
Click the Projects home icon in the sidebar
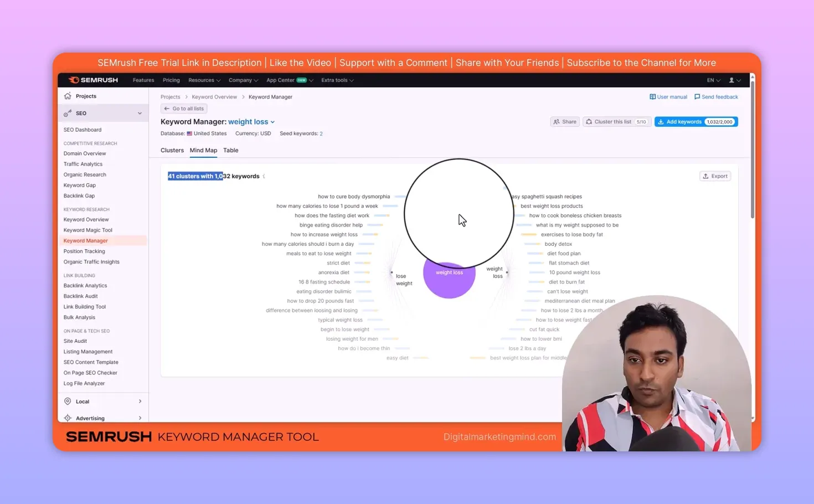(68, 96)
